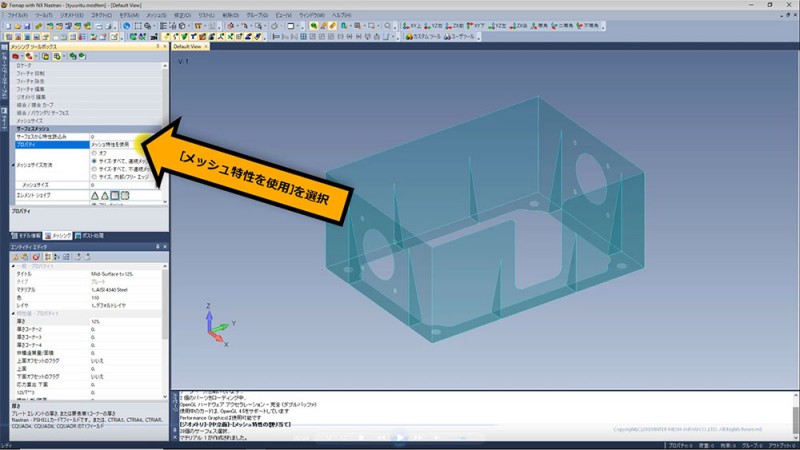This screenshot has height=450, width=800.
Task: Expand the Locator section in Meshing Toolbox
Action: 23,66
